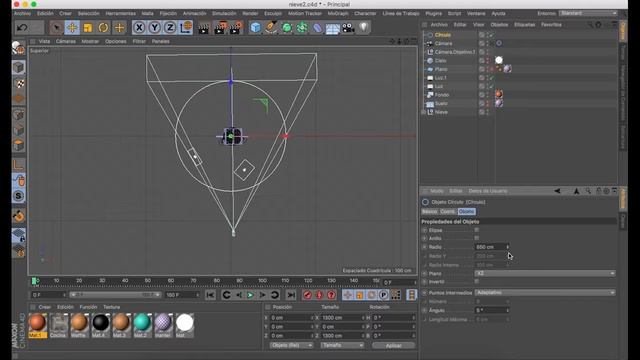The width and height of the screenshot is (640, 360).
Task: Toggle the Elipse checkbox
Action: coord(476,230)
